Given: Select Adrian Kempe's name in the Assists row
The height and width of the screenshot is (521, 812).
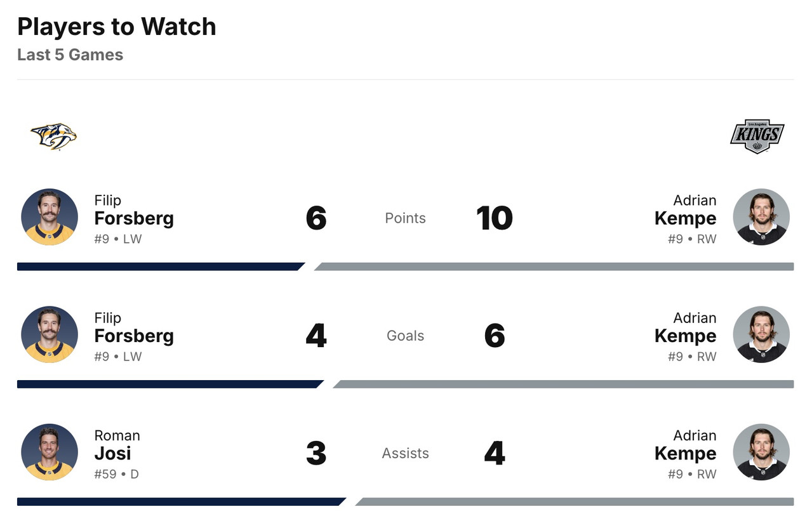Looking at the screenshot, I should pos(685,445).
